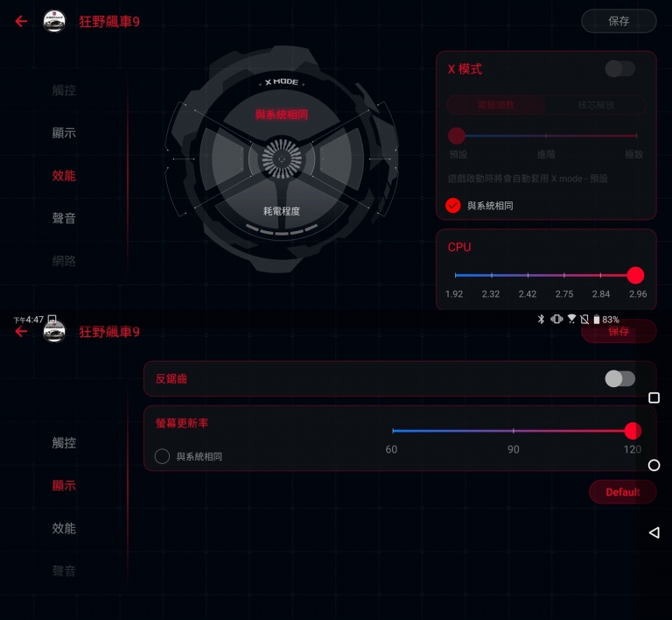The height and width of the screenshot is (620, 672).
Task: Tap the Bluetooth status bar icon
Action: [x=541, y=319]
